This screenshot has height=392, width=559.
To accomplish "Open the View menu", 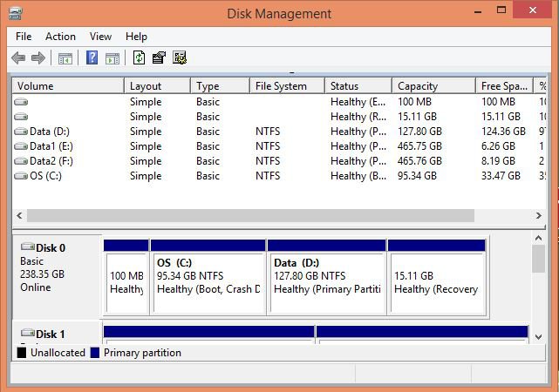I will (100, 37).
